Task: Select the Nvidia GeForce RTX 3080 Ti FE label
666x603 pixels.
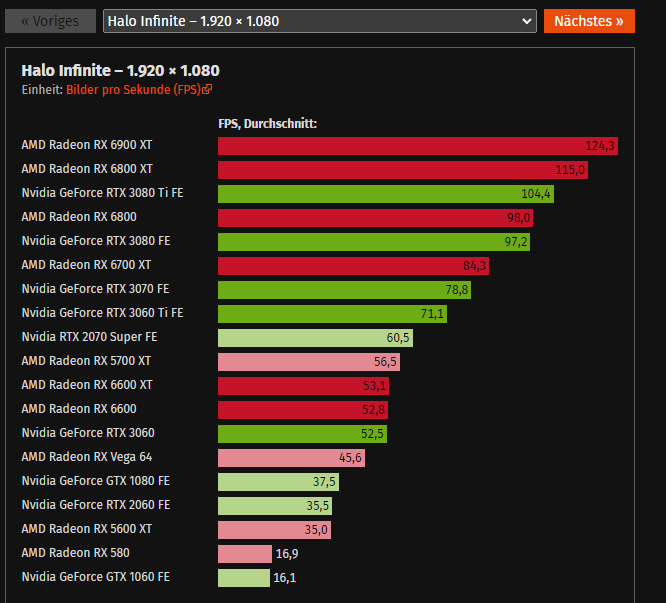Action: [102, 193]
